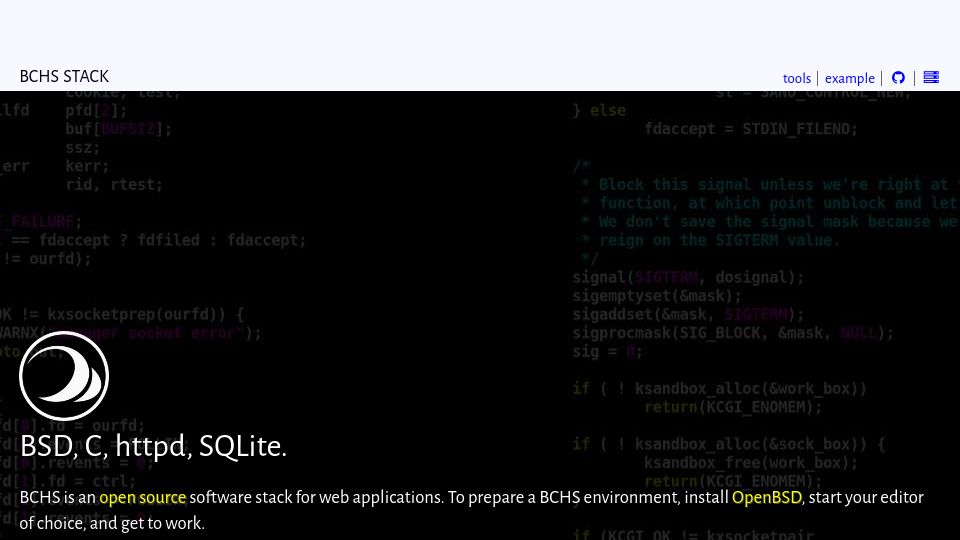Follow the OpenBSD link
The width and height of the screenshot is (960, 540).
[x=767, y=497]
